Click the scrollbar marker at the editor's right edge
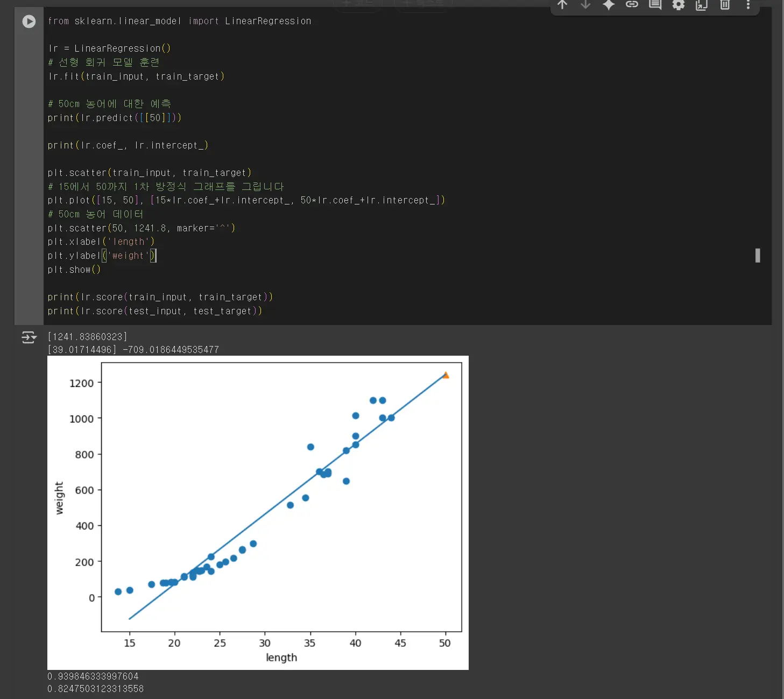Viewport: 784px width, 699px height. tap(758, 255)
